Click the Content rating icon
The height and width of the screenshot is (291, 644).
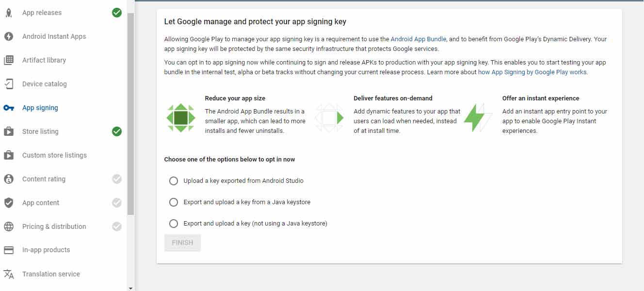click(9, 179)
